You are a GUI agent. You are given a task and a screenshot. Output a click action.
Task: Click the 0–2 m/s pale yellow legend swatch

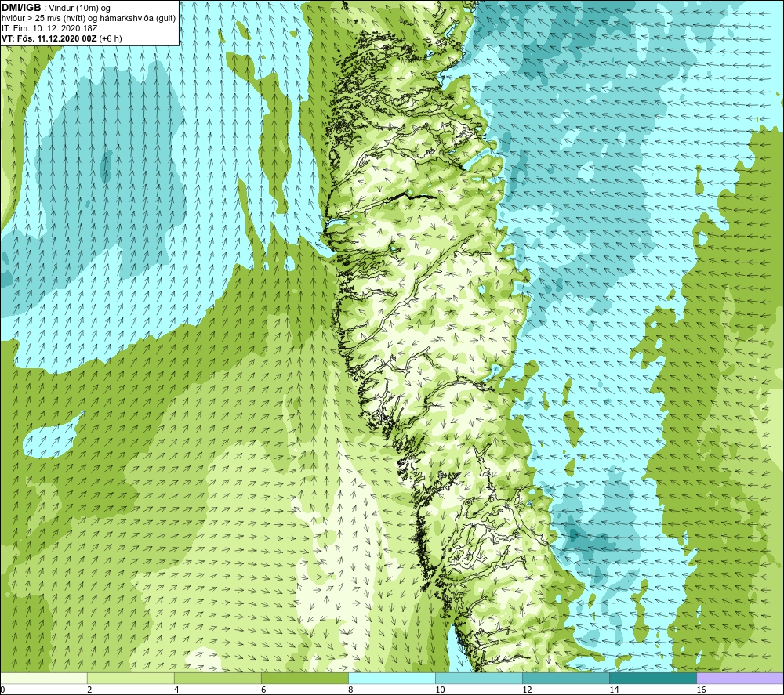(x=43, y=678)
